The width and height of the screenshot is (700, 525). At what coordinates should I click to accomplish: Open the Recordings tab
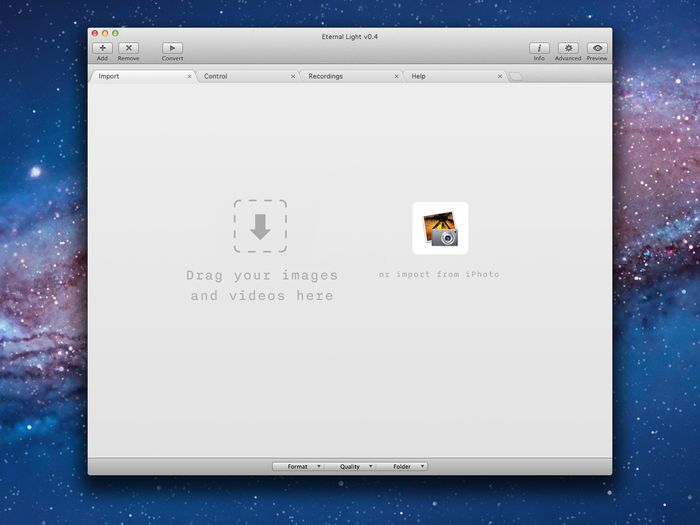(351, 76)
